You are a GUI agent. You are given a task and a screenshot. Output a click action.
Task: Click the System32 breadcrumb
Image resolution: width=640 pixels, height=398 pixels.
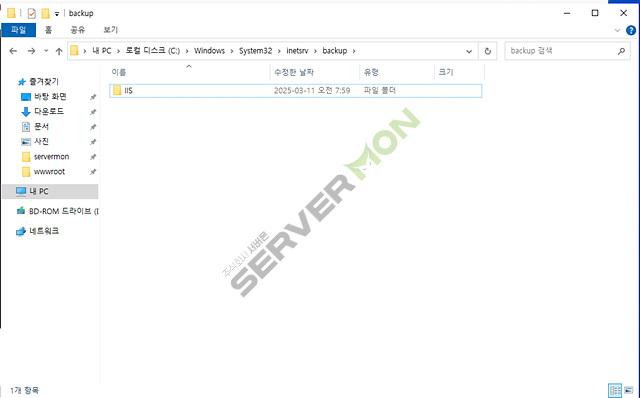pyautogui.click(x=256, y=51)
